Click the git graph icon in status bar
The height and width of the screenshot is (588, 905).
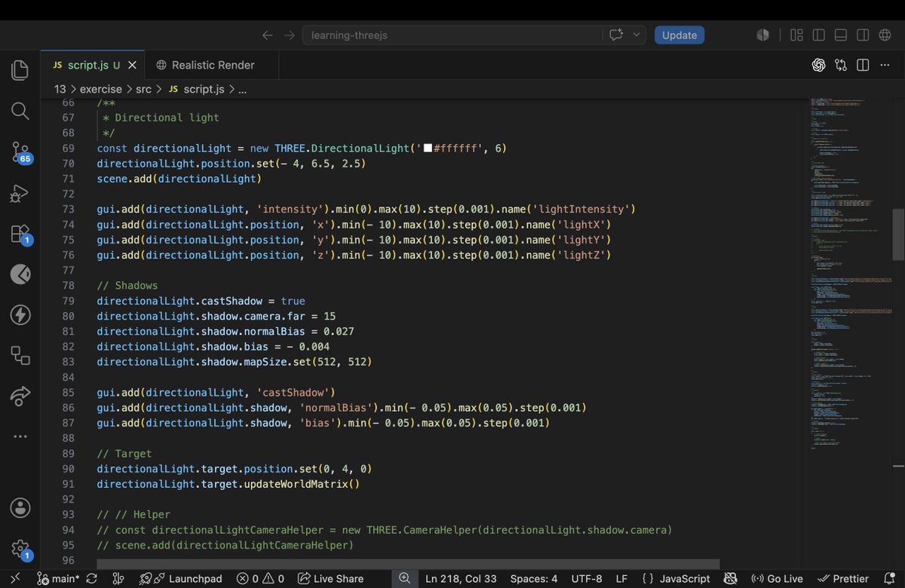[x=118, y=579]
